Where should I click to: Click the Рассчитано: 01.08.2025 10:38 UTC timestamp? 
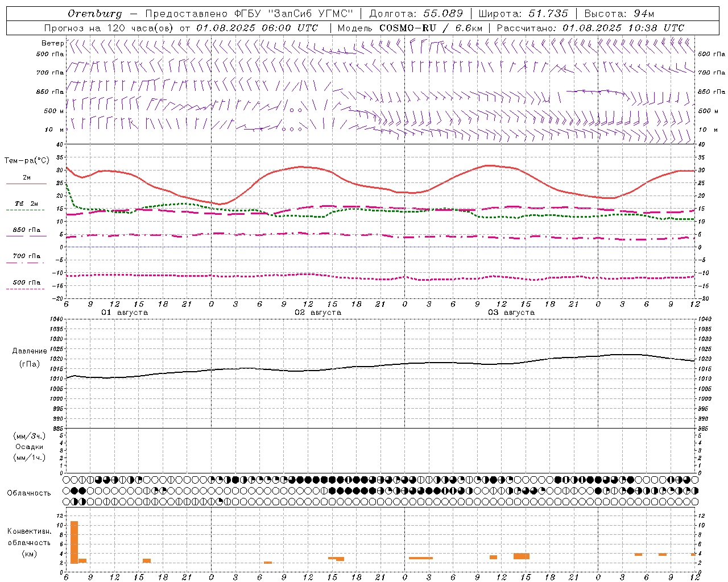point(590,28)
